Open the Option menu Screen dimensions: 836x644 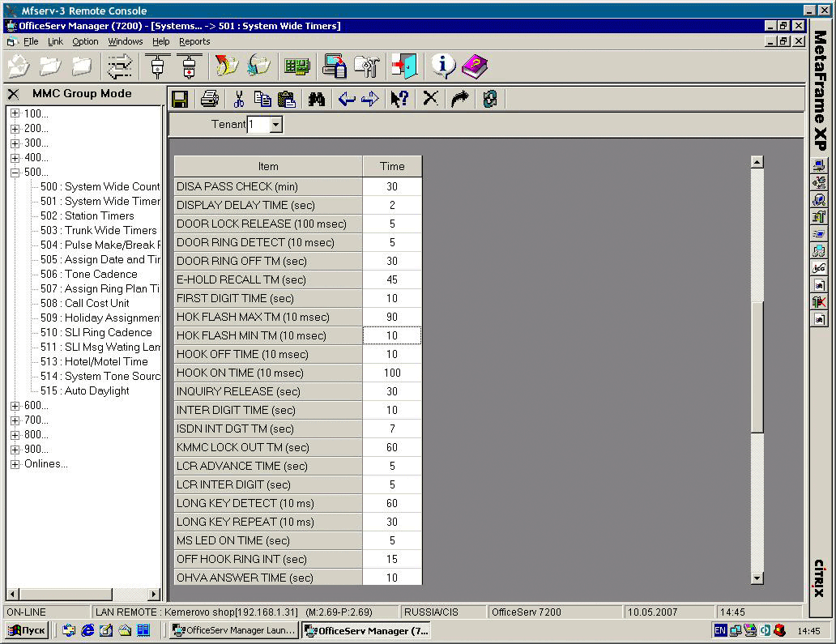point(85,41)
